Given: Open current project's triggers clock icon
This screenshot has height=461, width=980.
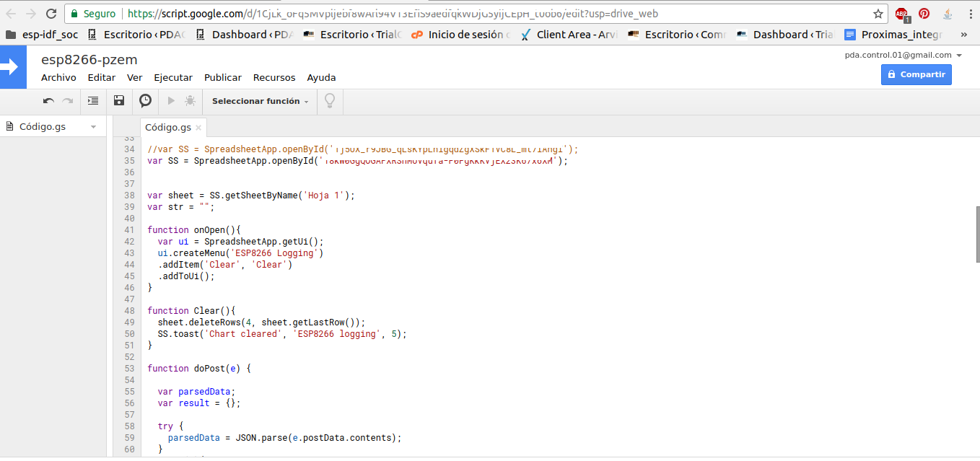Looking at the screenshot, I should pyautogui.click(x=145, y=101).
